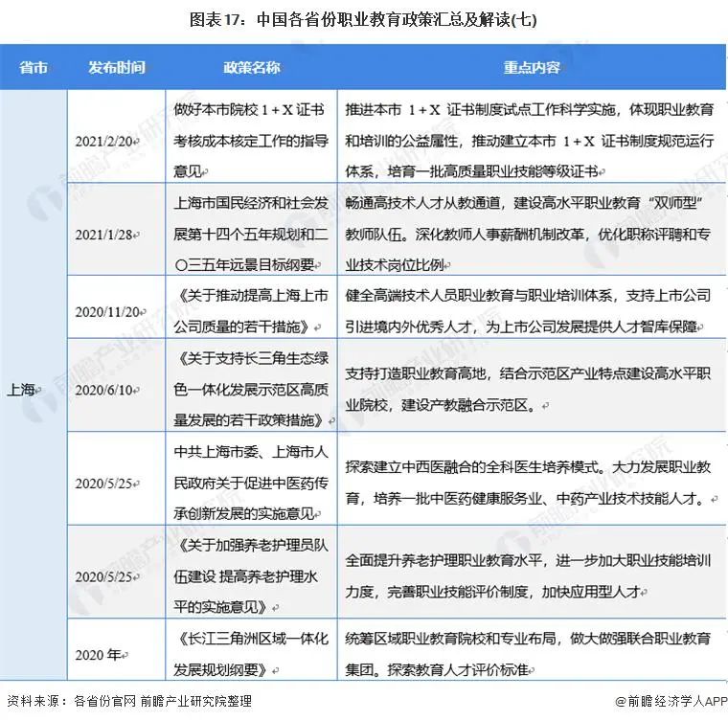Click the date 2021/1/28
This screenshot has height=721, width=728.
pos(107,234)
